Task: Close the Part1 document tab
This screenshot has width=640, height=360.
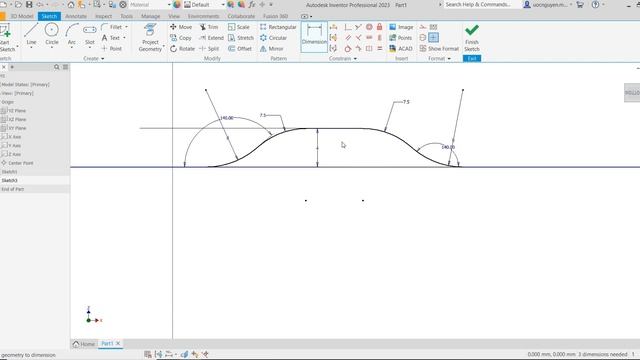Action: tap(118, 343)
